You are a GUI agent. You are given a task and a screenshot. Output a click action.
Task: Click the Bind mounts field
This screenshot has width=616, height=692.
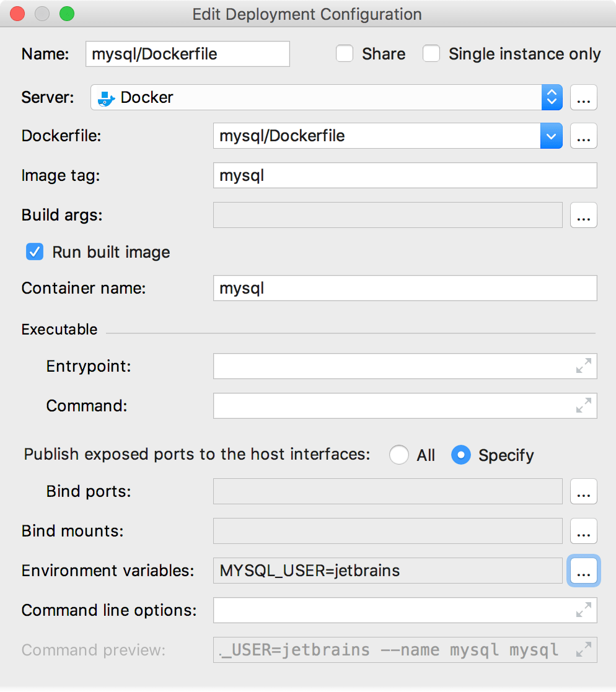click(388, 531)
